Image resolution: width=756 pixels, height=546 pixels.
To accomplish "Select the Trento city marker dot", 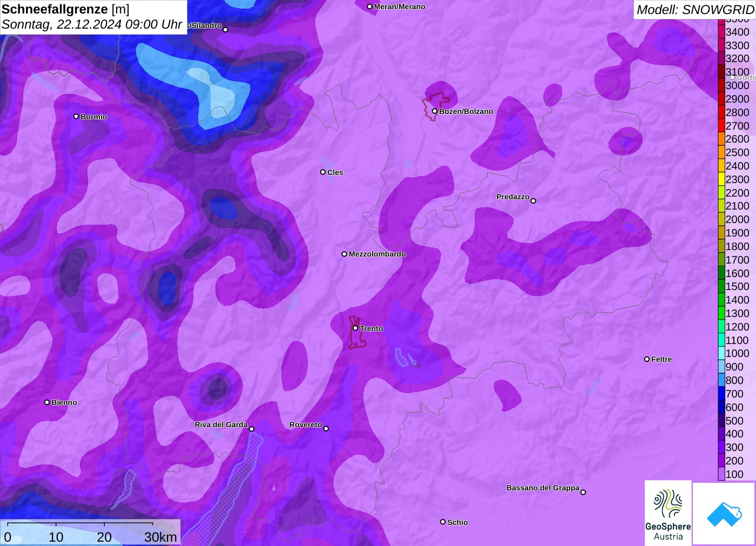I will click(x=355, y=328).
